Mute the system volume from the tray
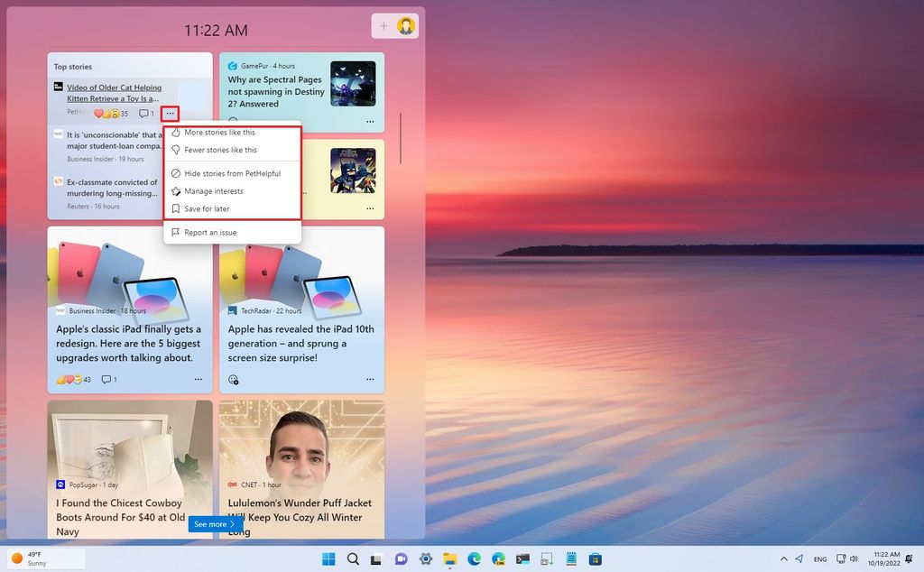The image size is (924, 572). [x=854, y=558]
